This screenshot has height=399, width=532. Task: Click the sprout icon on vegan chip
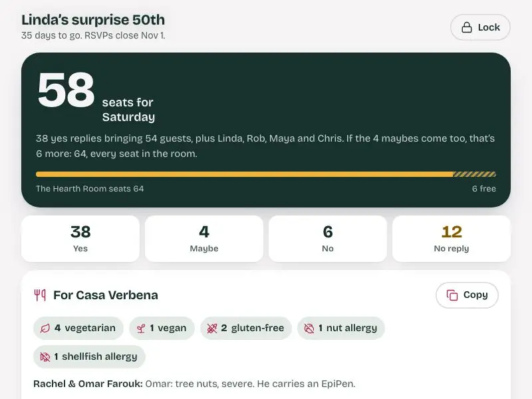(141, 329)
